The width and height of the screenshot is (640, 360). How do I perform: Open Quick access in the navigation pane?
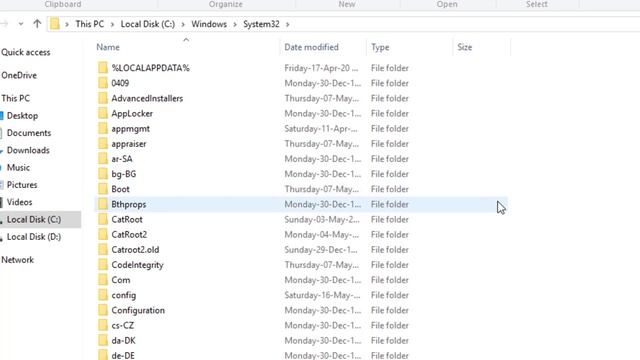point(26,52)
